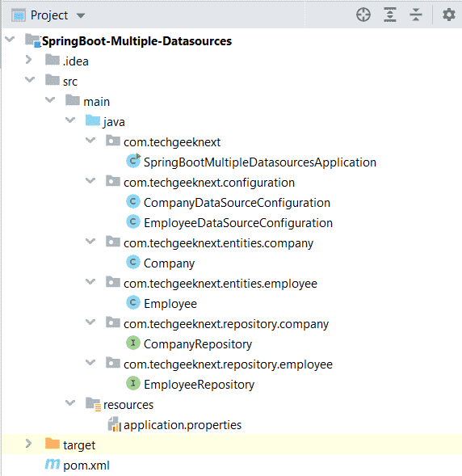Select the Employee entity class
This screenshot has height=476, width=462.
[170, 304]
